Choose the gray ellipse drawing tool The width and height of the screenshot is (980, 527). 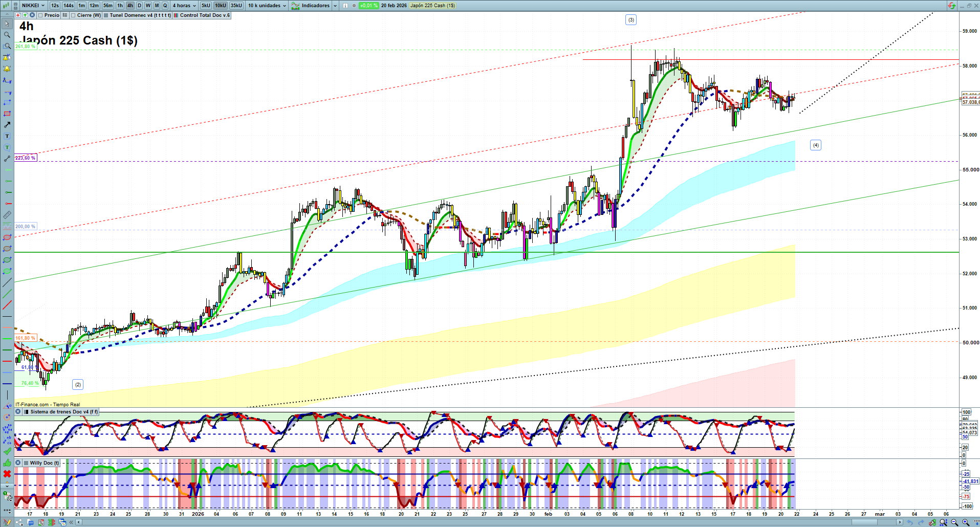(x=7, y=249)
